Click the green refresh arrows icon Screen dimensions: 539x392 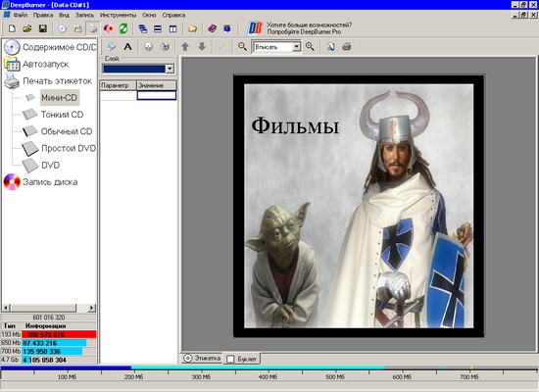[x=123, y=28]
